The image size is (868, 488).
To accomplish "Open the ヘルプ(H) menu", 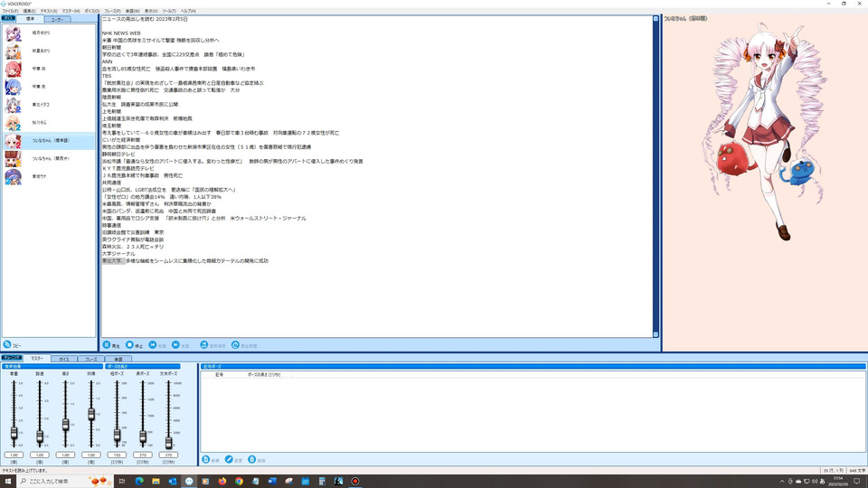I will [x=188, y=11].
